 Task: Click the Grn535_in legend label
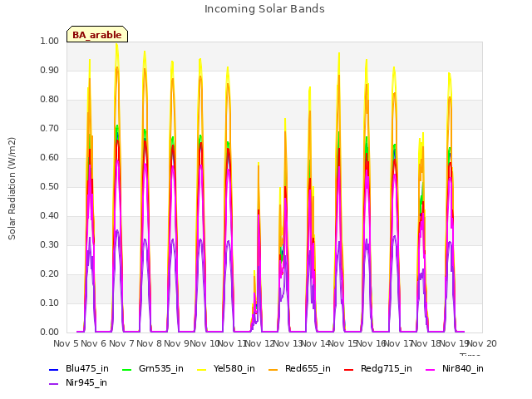tap(160, 368)
